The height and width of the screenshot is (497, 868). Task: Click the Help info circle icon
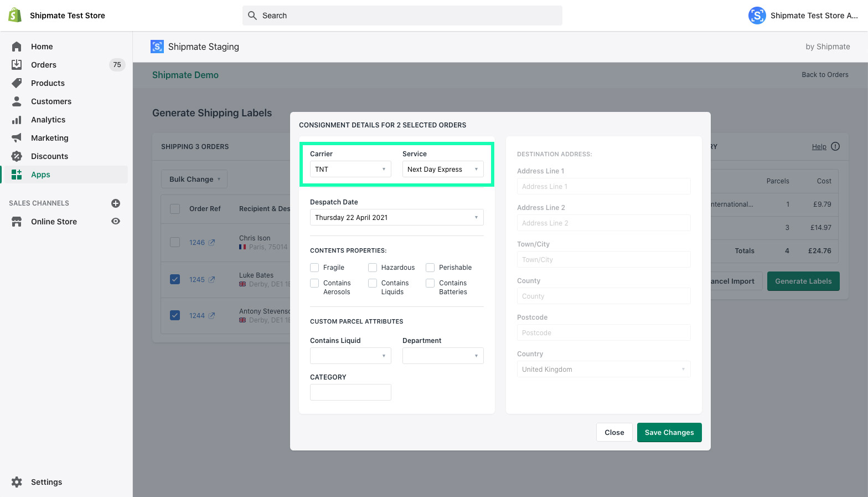coord(835,146)
